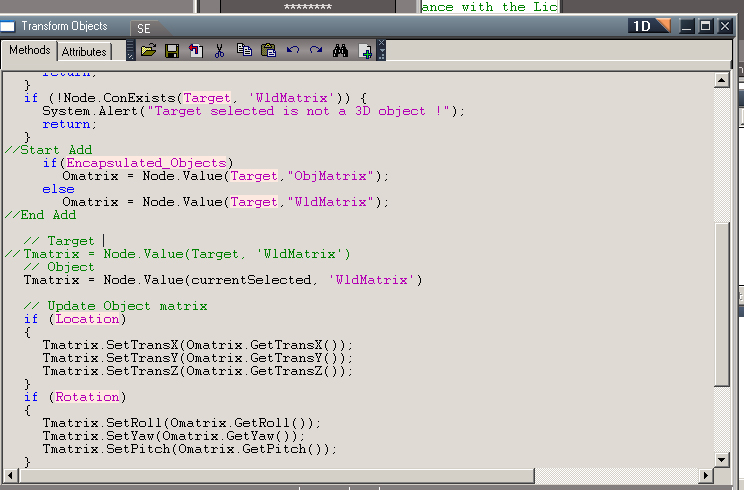Click the Tmatrix.SetTransZ line
Image resolution: width=744 pixels, height=490 pixels.
(198, 371)
